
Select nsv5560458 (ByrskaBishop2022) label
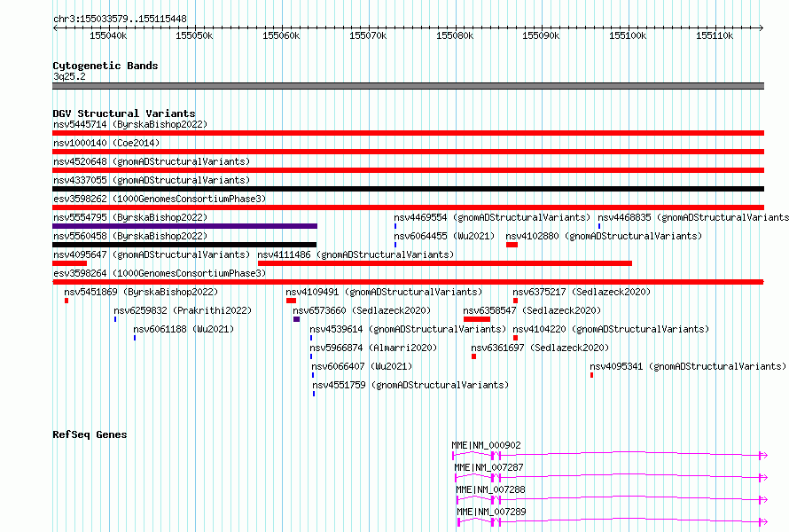coord(130,236)
